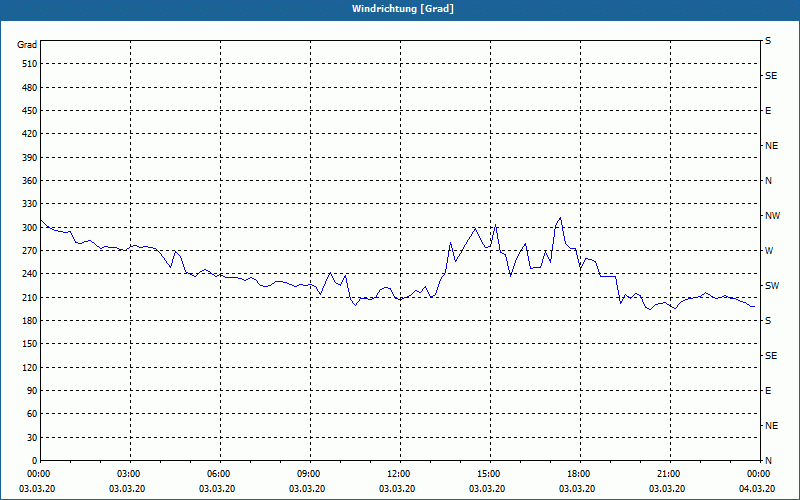Click the 30 degree axis label
800x500 pixels.
32,437
